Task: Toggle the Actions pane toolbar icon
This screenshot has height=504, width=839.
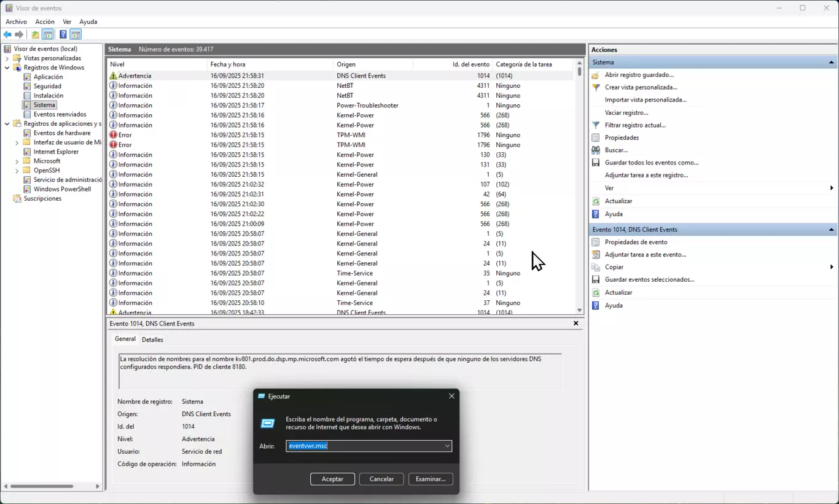Action: pos(76,34)
